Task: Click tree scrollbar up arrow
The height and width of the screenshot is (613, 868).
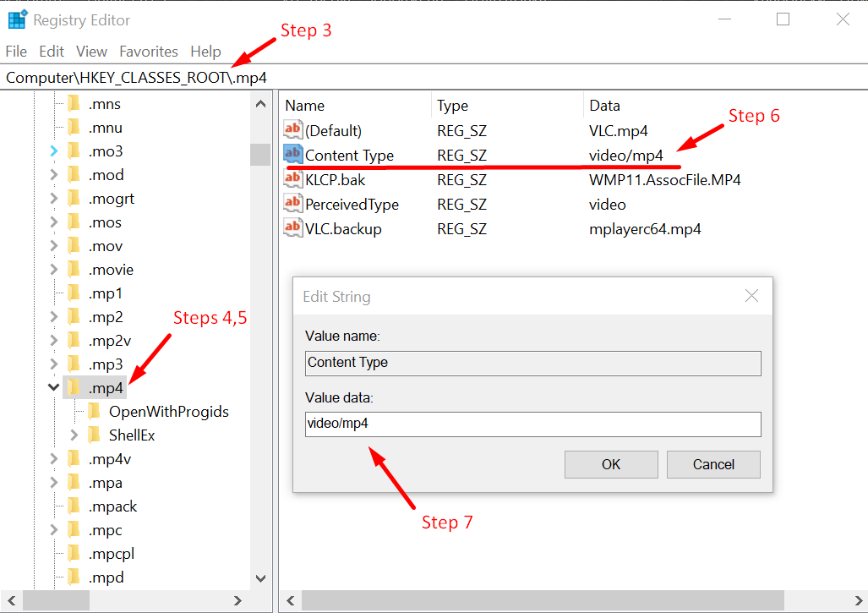Action: [260, 104]
